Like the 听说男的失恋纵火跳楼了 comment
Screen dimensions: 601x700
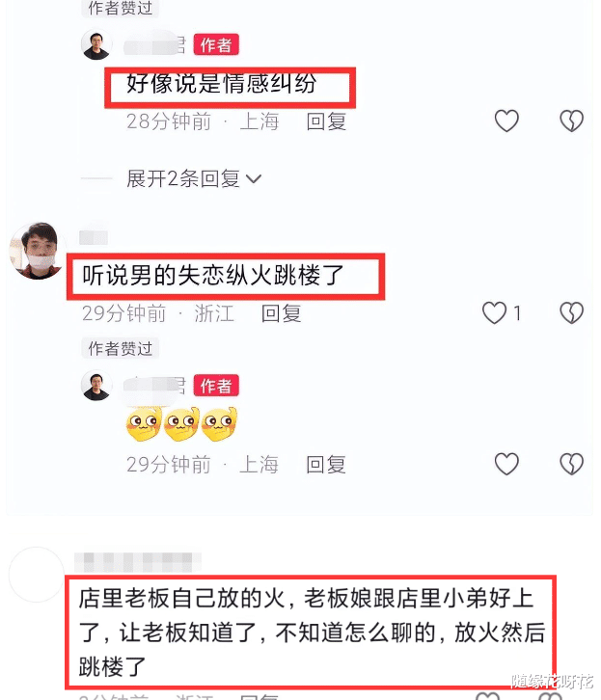point(494,312)
